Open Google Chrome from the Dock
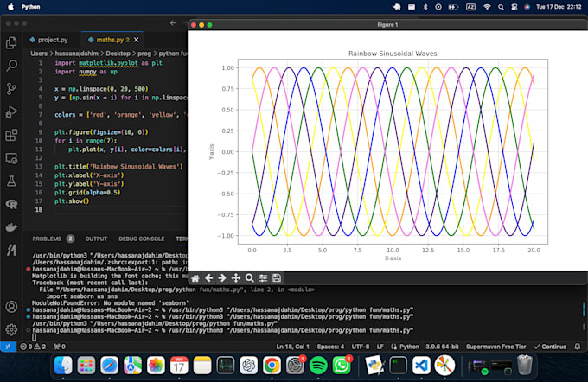This screenshot has height=382, width=588. pyautogui.click(x=272, y=365)
